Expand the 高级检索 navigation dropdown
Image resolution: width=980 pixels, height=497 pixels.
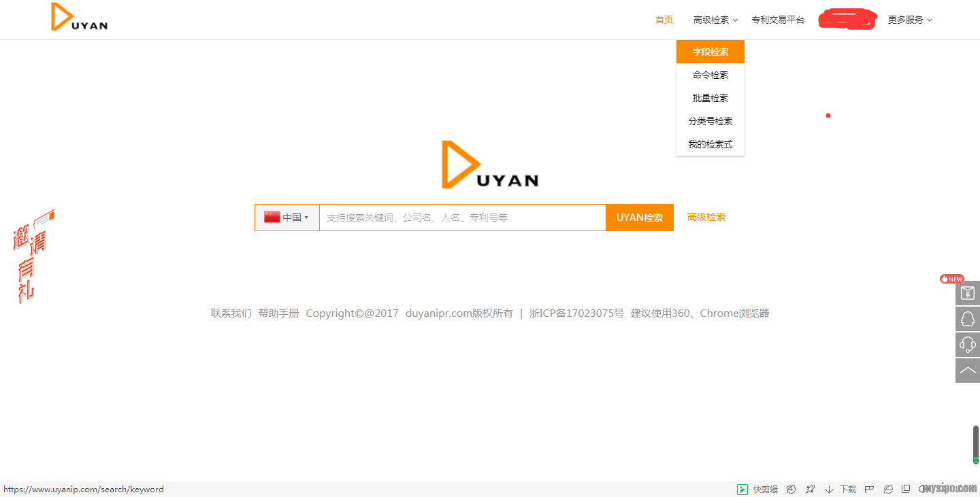click(715, 20)
